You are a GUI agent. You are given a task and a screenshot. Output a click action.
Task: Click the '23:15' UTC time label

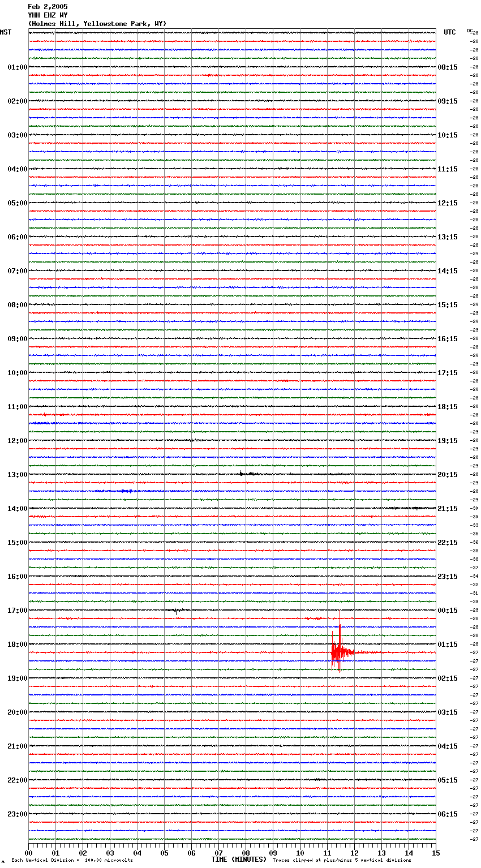pos(448,577)
